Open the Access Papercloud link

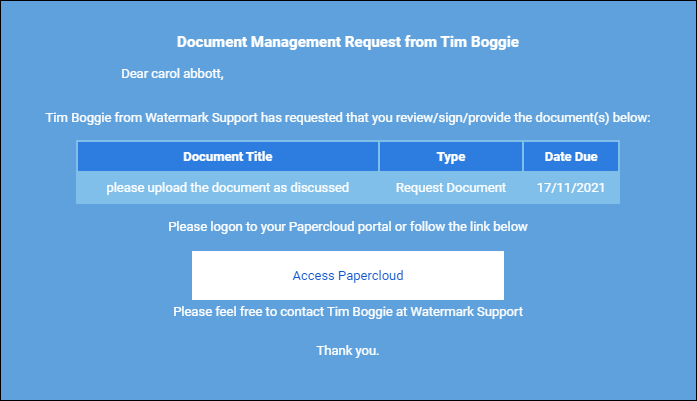[x=348, y=276]
